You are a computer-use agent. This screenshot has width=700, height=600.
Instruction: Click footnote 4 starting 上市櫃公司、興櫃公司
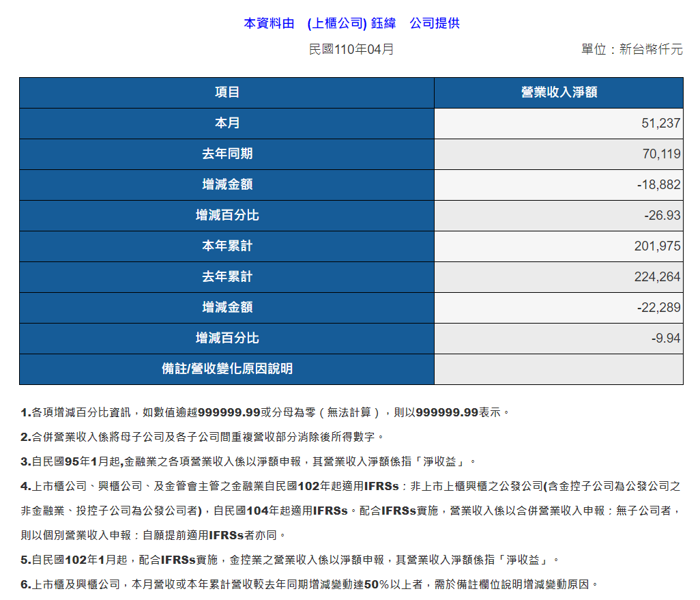(351, 511)
